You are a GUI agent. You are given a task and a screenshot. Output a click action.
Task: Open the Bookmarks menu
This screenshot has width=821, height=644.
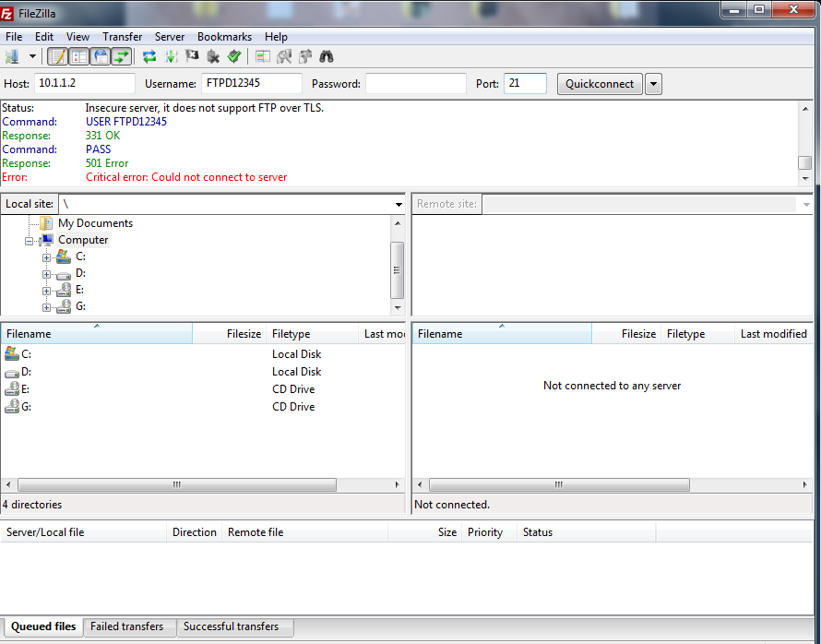[224, 37]
